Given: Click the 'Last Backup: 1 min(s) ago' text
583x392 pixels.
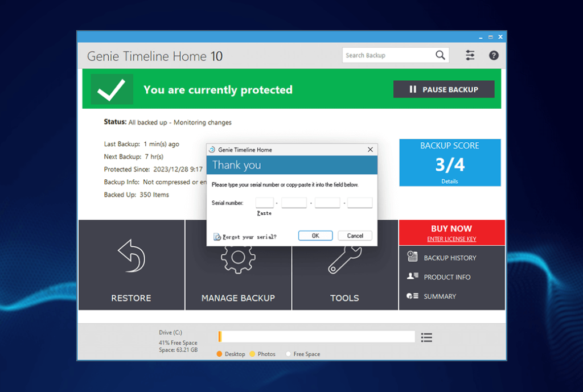Looking at the screenshot, I should pyautogui.click(x=141, y=144).
